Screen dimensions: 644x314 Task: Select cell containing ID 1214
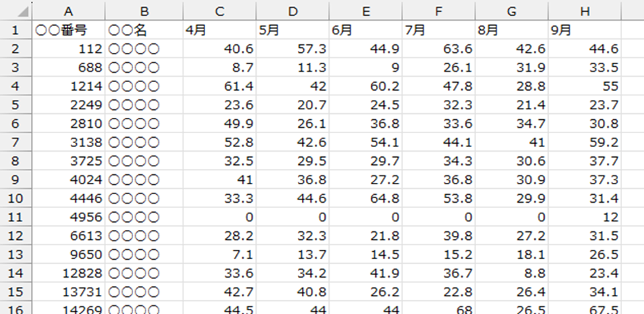pos(68,86)
